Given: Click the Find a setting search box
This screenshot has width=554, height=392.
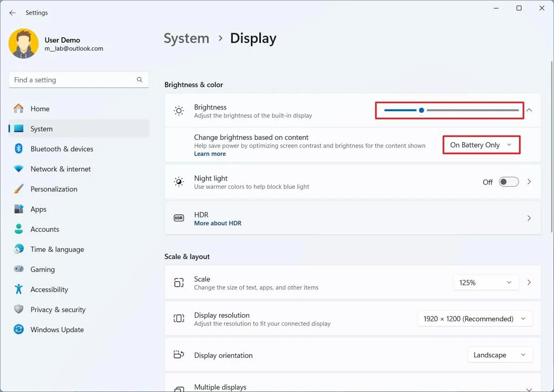Looking at the screenshot, I should click(x=79, y=80).
